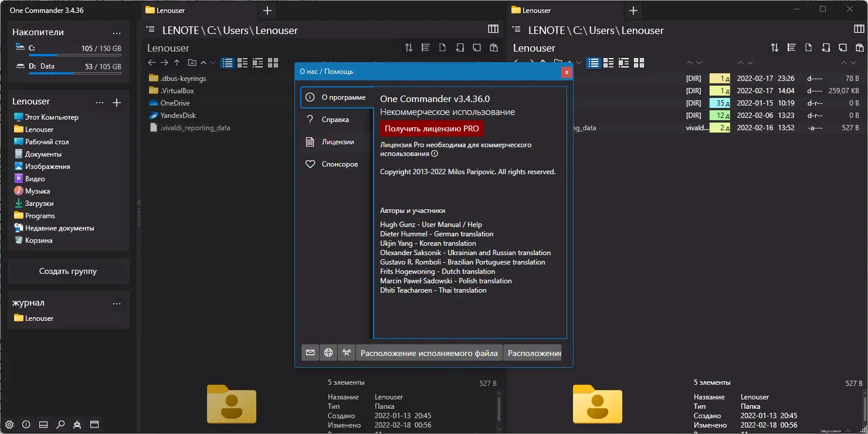Click the robot automation icon in bottom toolbar
This screenshot has width=868, height=434.
(77, 424)
